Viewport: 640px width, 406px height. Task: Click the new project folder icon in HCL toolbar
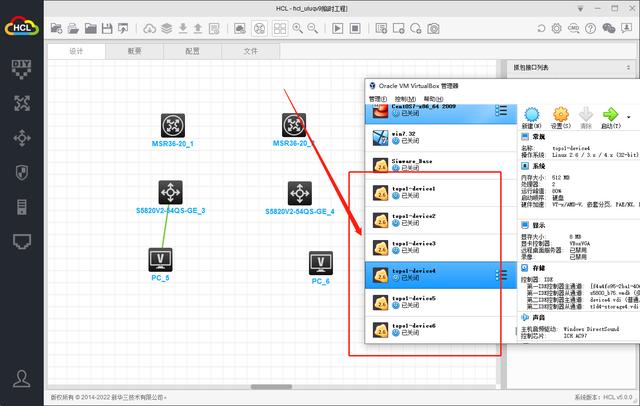point(56,28)
